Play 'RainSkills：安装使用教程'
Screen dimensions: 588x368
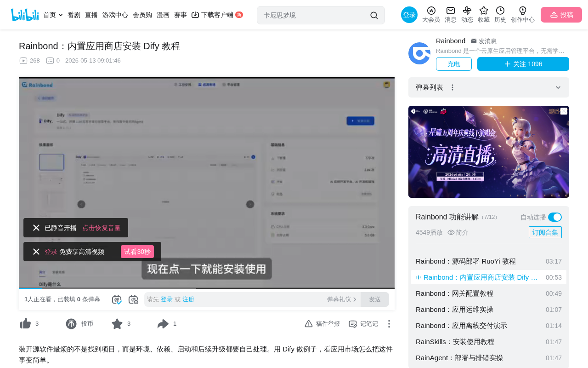click(489, 342)
